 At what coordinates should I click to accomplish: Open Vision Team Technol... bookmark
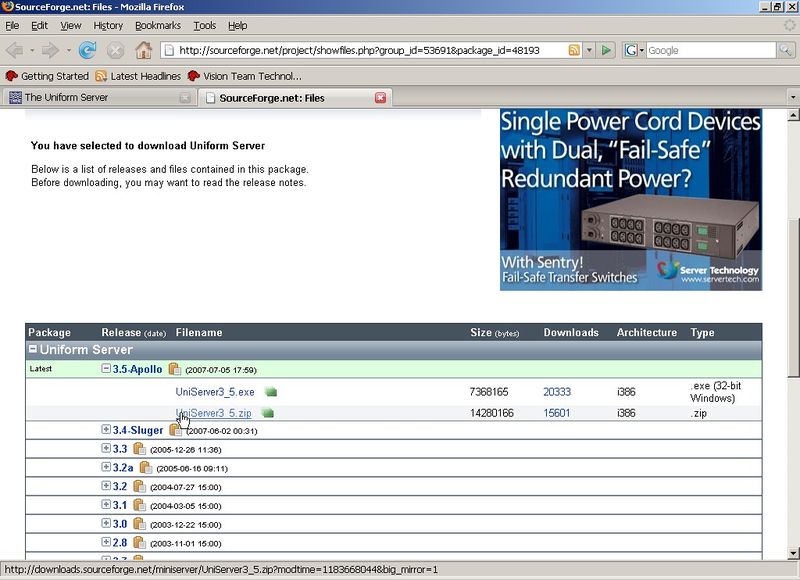click(x=244, y=76)
